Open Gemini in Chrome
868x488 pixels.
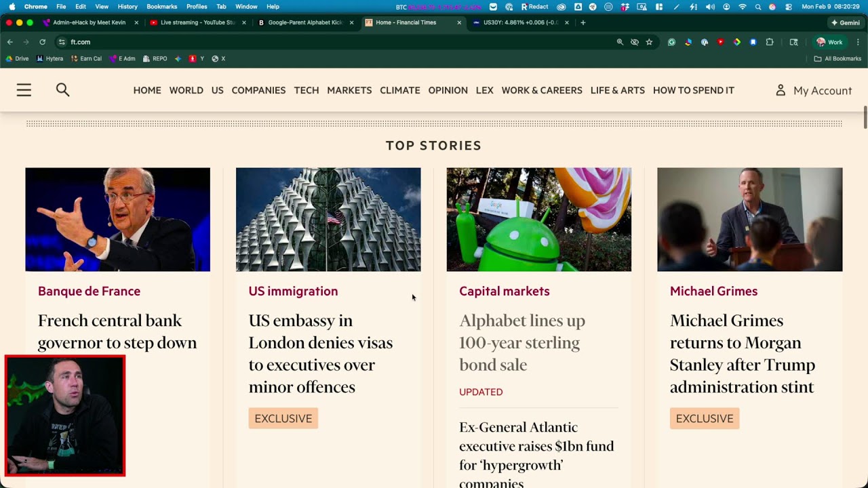[x=846, y=22]
